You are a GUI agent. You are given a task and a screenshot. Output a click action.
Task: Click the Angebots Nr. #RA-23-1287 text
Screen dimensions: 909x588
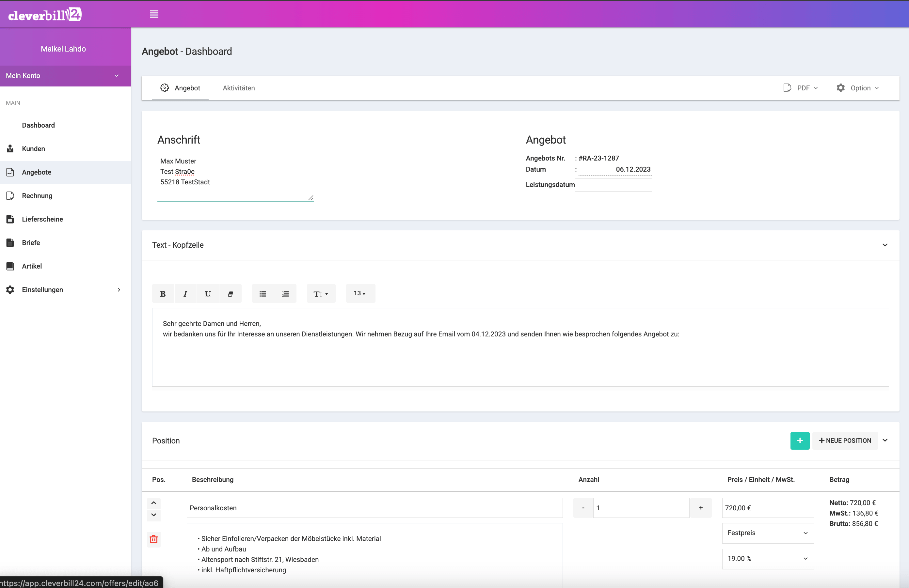pyautogui.click(x=598, y=158)
